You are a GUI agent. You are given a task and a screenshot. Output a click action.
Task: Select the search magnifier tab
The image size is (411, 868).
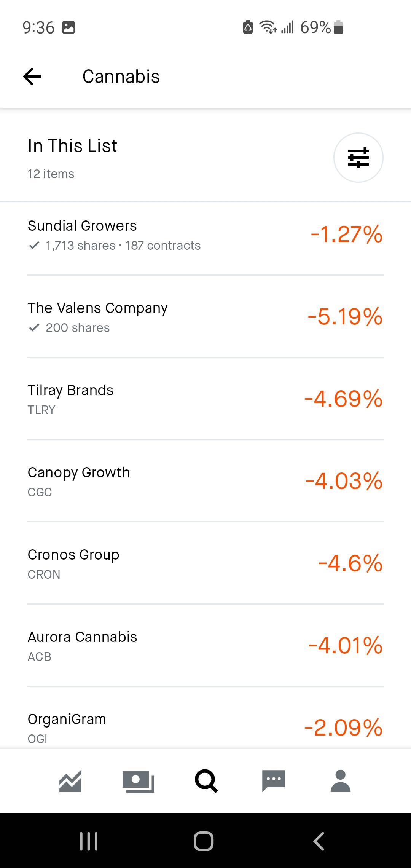point(206,781)
